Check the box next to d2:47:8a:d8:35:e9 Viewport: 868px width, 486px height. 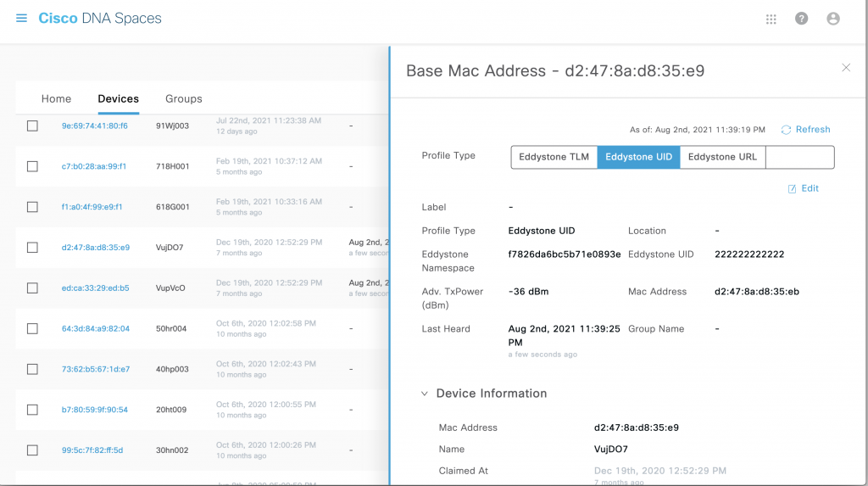pos(32,248)
